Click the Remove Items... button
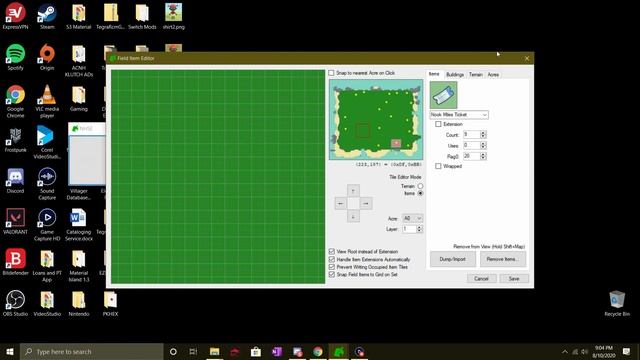This screenshot has height=360, width=640. pyautogui.click(x=503, y=259)
